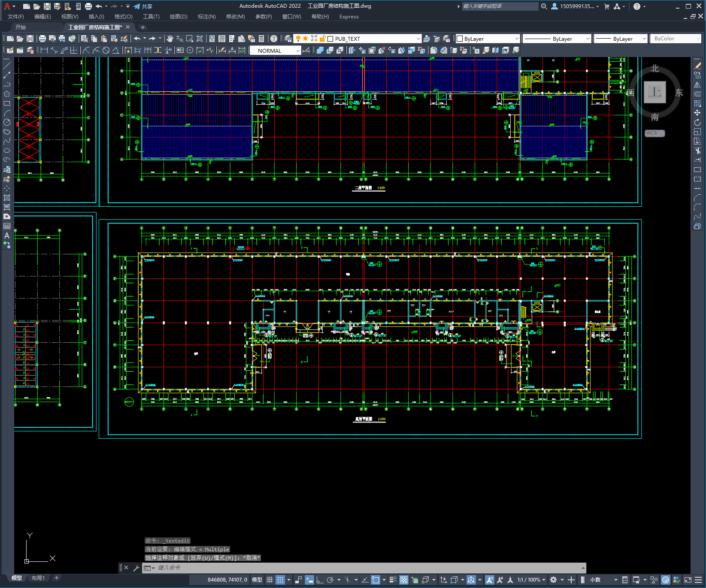The height and width of the screenshot is (588, 706).
Task: Select the Multiline Text A tool
Action: click(x=7, y=235)
